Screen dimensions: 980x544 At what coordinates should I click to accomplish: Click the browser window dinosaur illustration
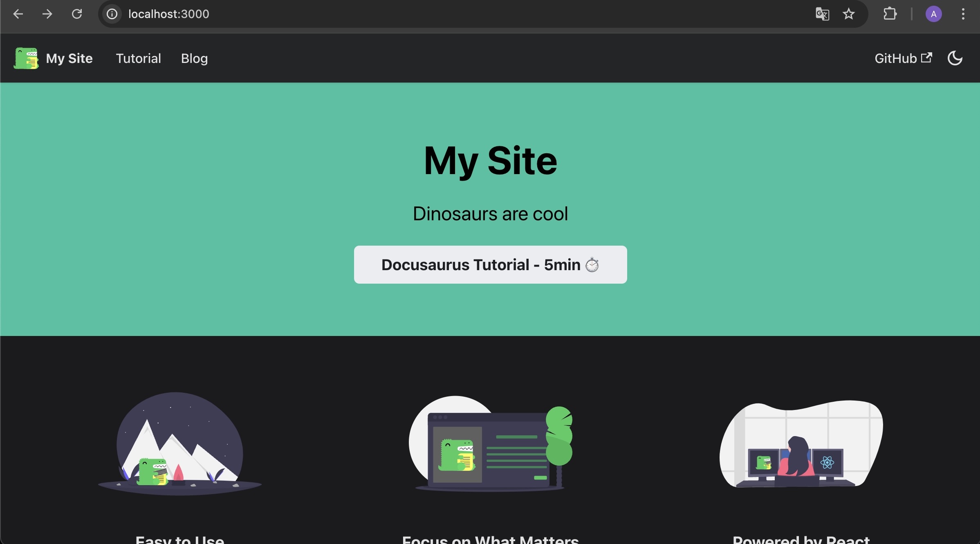click(490, 444)
